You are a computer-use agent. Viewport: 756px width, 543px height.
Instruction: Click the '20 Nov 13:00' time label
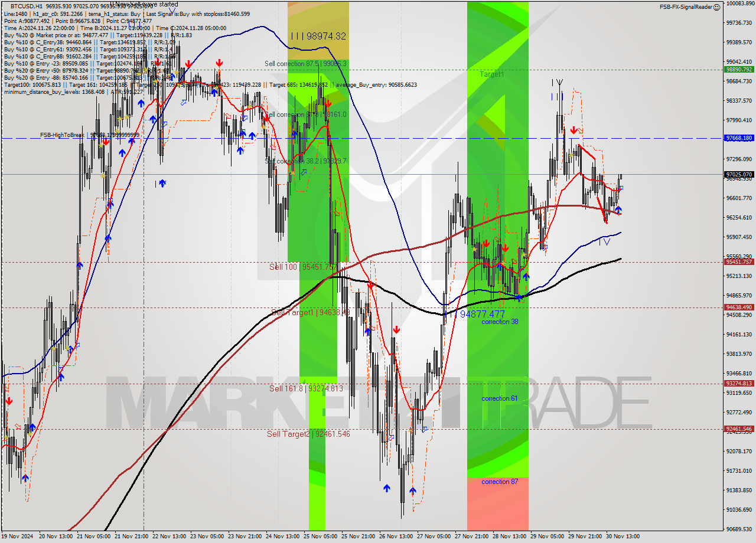pyautogui.click(x=56, y=537)
